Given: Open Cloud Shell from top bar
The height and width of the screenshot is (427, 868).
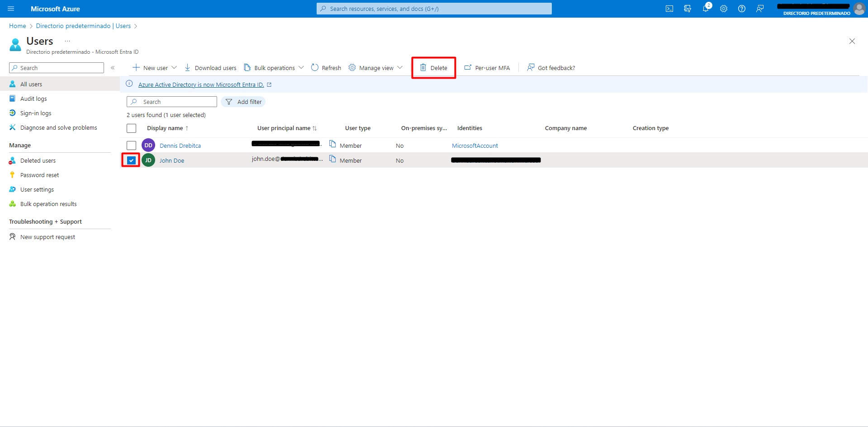Looking at the screenshot, I should click(x=669, y=9).
